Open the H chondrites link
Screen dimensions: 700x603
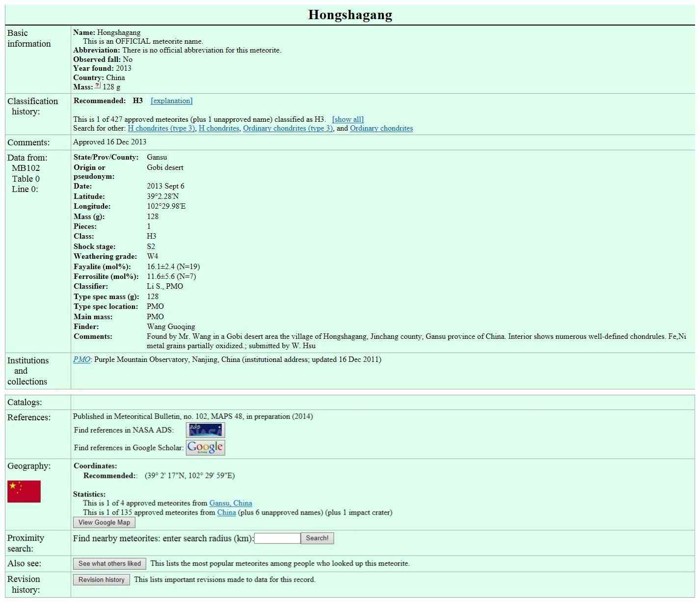219,129
